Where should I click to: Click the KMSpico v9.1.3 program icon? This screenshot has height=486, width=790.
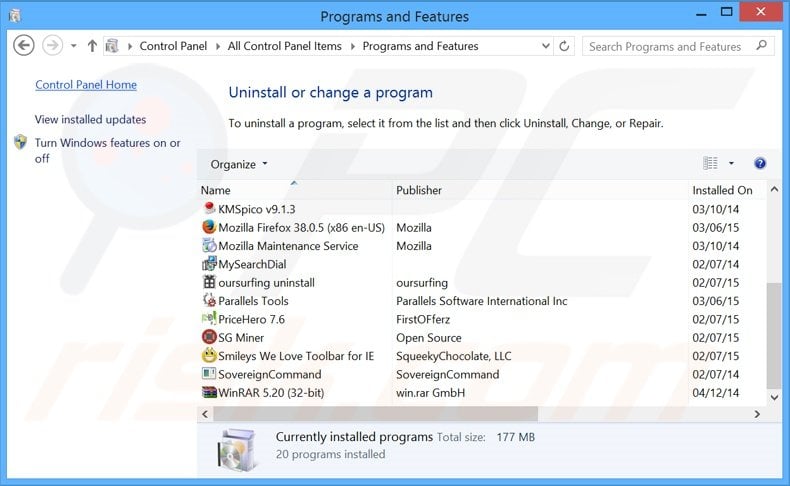point(209,208)
